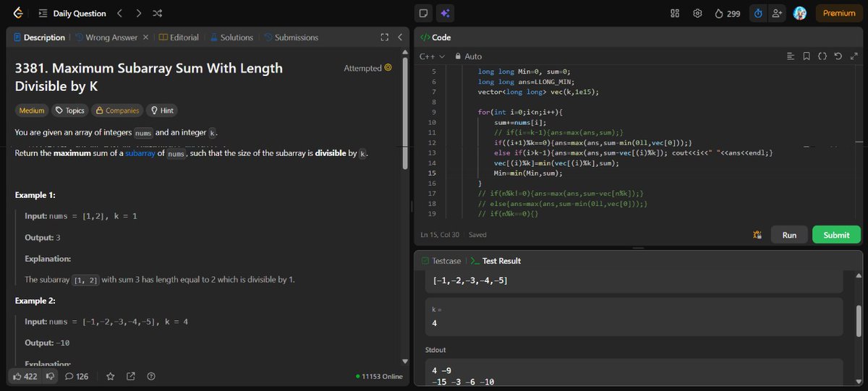
Task: Open the LeetCode home logo
Action: [x=18, y=13]
